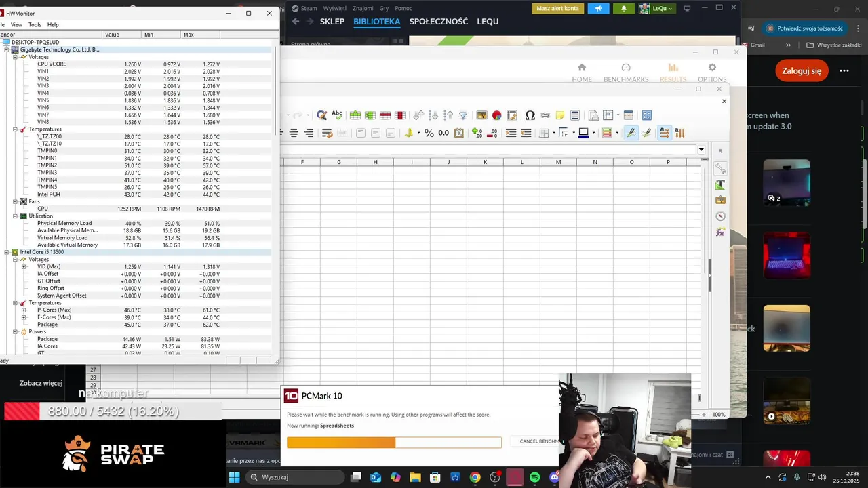Click the Windows taskbar search box Wyszukaj
This screenshot has height=488, width=868.
click(x=296, y=477)
